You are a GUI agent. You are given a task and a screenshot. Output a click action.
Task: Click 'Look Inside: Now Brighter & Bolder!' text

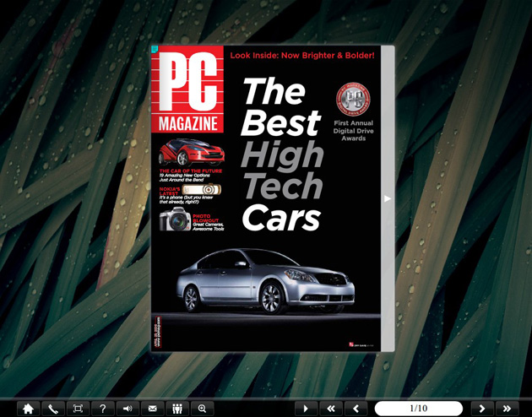(302, 55)
